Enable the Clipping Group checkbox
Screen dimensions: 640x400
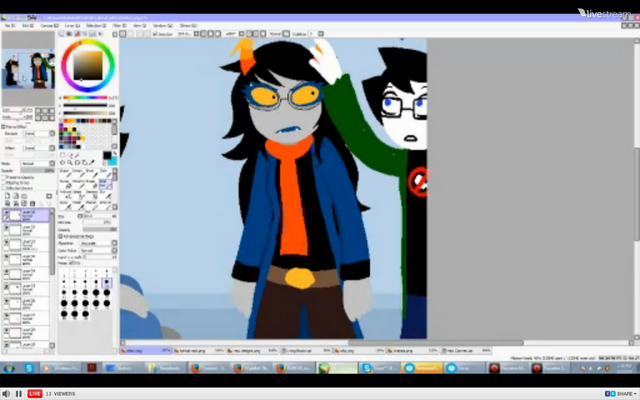[4, 183]
